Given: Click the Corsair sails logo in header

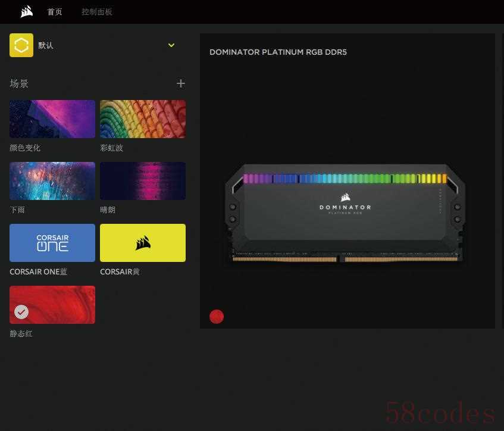Looking at the screenshot, I should [x=27, y=11].
